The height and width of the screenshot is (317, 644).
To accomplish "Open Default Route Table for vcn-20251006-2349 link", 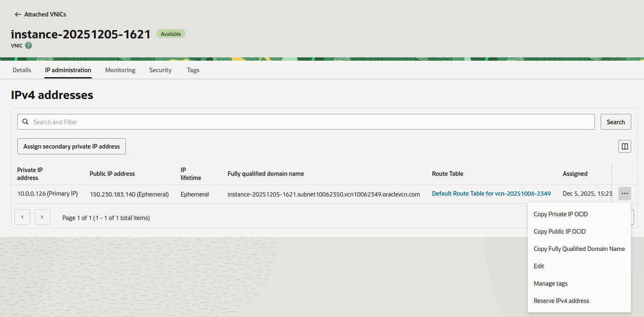I will [491, 194].
